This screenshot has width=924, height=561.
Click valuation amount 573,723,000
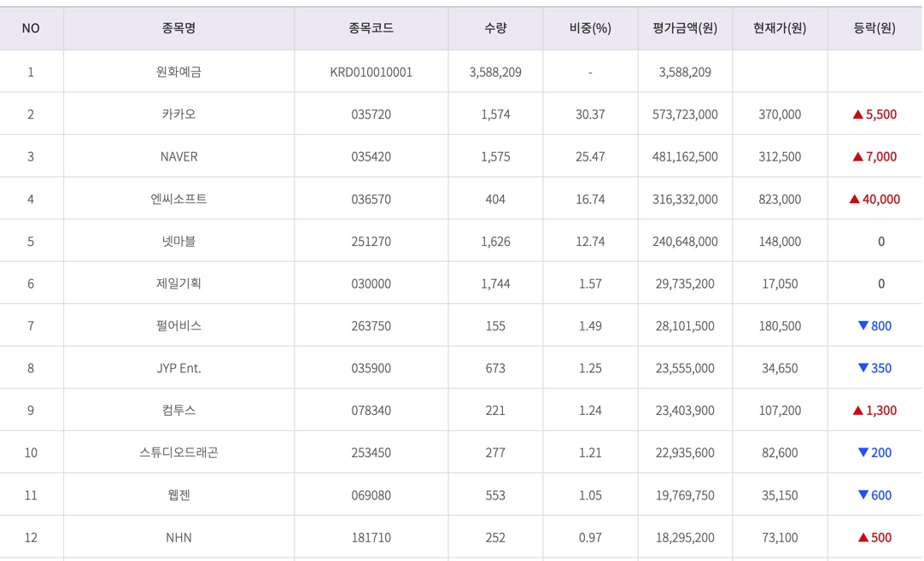click(x=685, y=114)
